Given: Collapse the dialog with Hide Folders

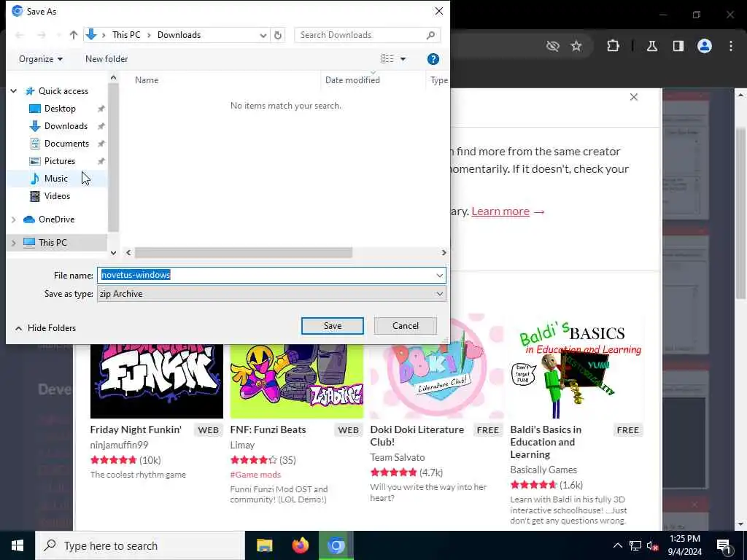Looking at the screenshot, I should 45,328.
